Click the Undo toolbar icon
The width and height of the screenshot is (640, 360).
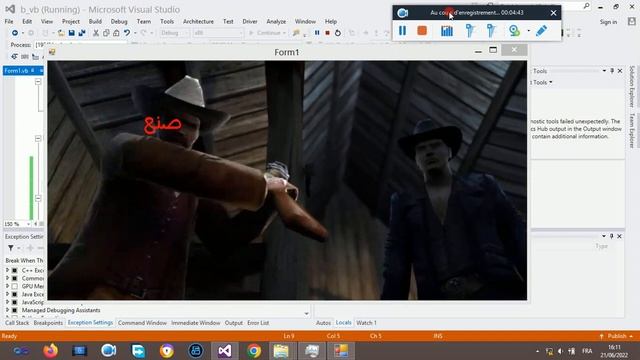pos(127,33)
